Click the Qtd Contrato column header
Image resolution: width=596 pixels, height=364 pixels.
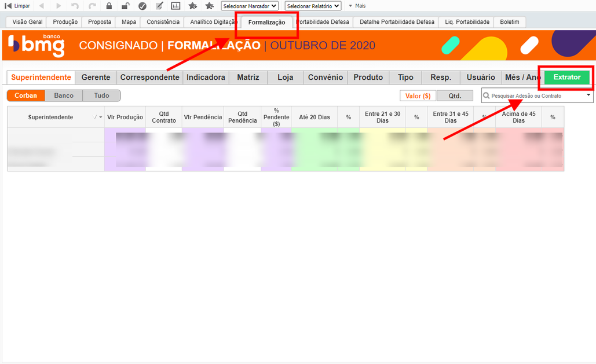(x=164, y=117)
